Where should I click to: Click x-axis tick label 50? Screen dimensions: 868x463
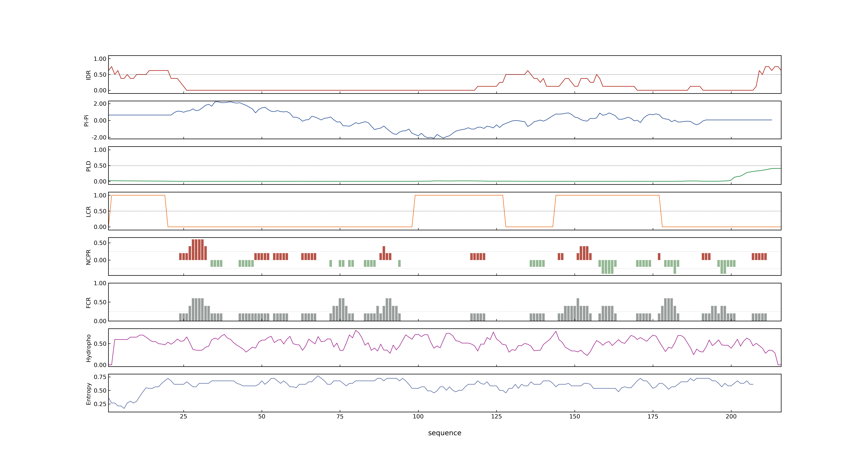[262, 416]
